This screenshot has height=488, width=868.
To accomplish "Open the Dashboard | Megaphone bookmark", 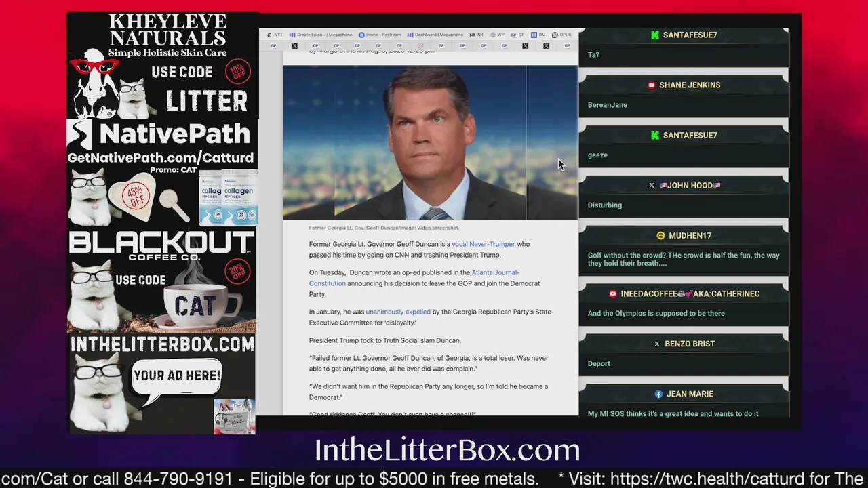I will click(x=435, y=35).
